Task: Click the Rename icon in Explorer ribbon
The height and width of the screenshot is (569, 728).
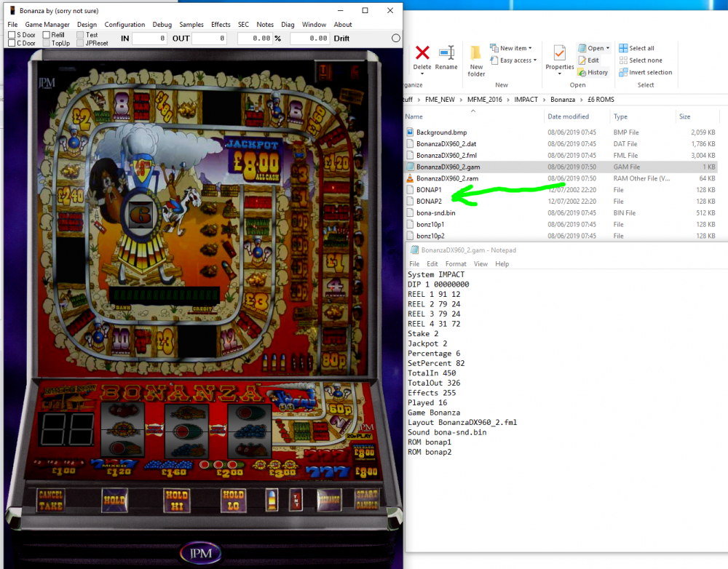Action: pyautogui.click(x=447, y=52)
